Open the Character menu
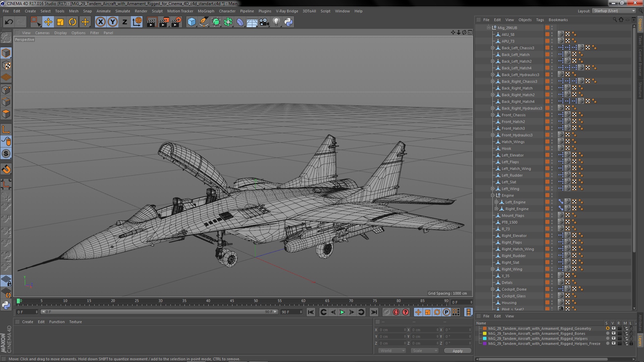This screenshot has width=644, height=362. click(x=227, y=11)
